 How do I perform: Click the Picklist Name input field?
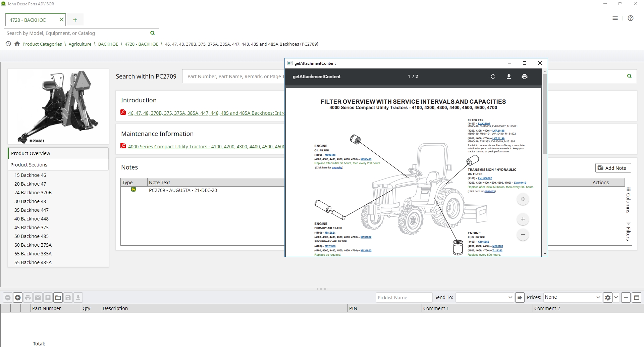click(404, 297)
